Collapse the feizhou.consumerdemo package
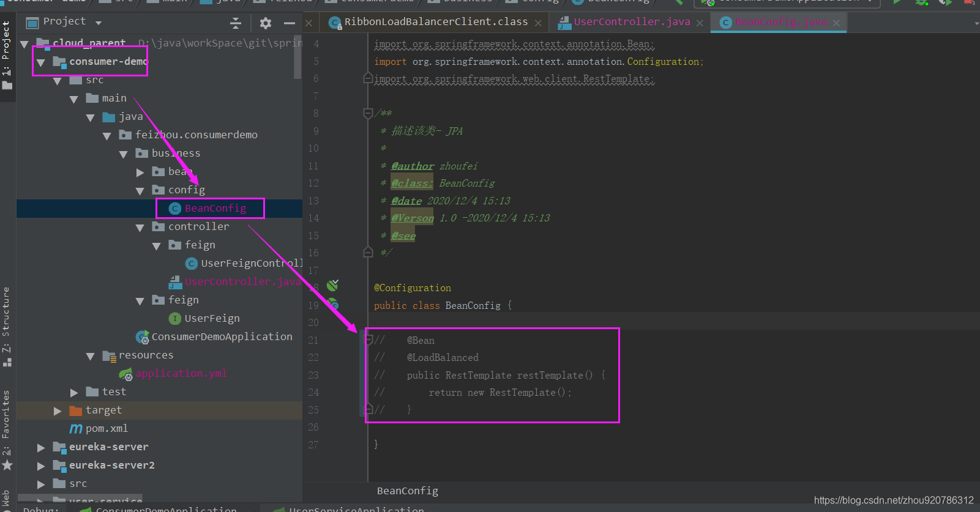Screen dimensions: 980x512 (107, 136)
